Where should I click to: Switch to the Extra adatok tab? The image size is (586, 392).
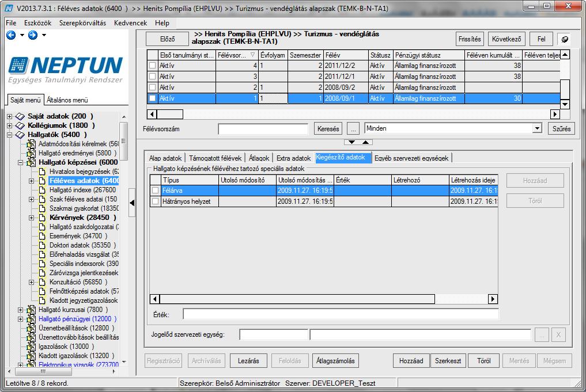(293, 158)
